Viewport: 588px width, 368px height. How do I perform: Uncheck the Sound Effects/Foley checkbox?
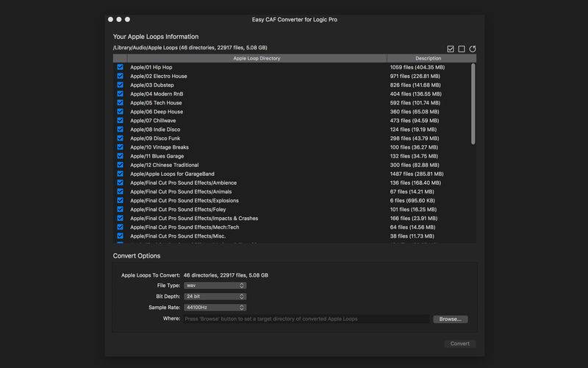point(120,209)
